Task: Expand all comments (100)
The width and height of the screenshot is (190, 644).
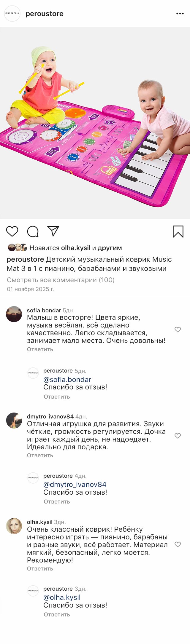Action: pos(61,280)
